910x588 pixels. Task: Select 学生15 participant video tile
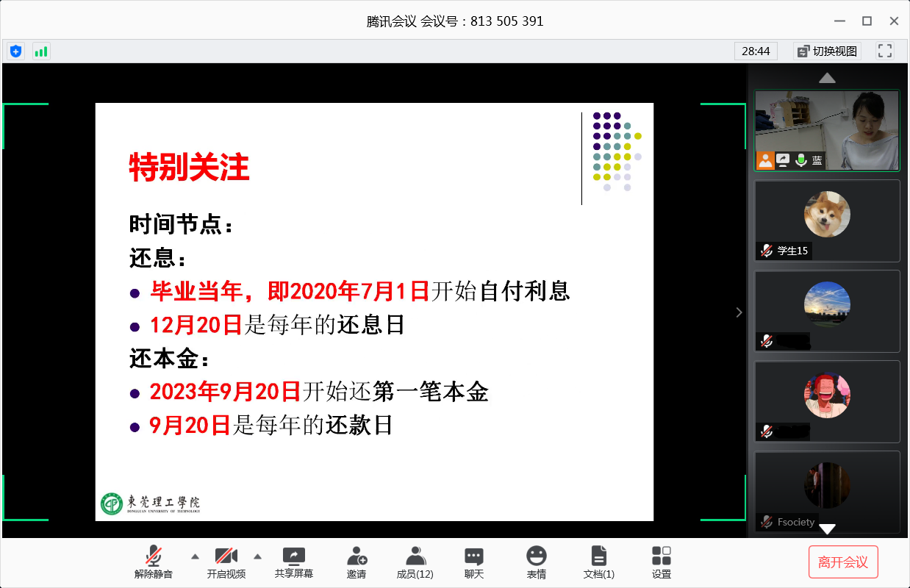(x=827, y=220)
